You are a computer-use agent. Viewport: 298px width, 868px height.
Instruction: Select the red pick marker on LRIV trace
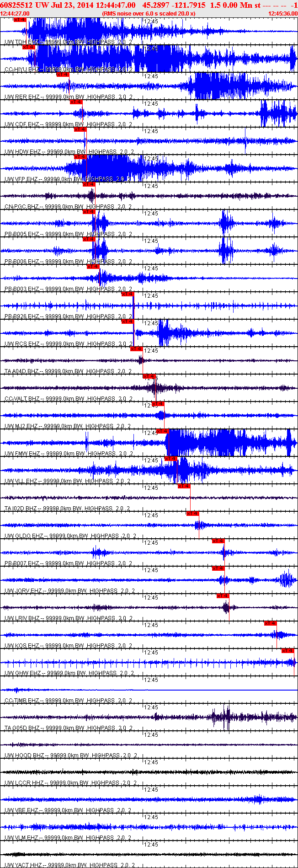[223, 596]
